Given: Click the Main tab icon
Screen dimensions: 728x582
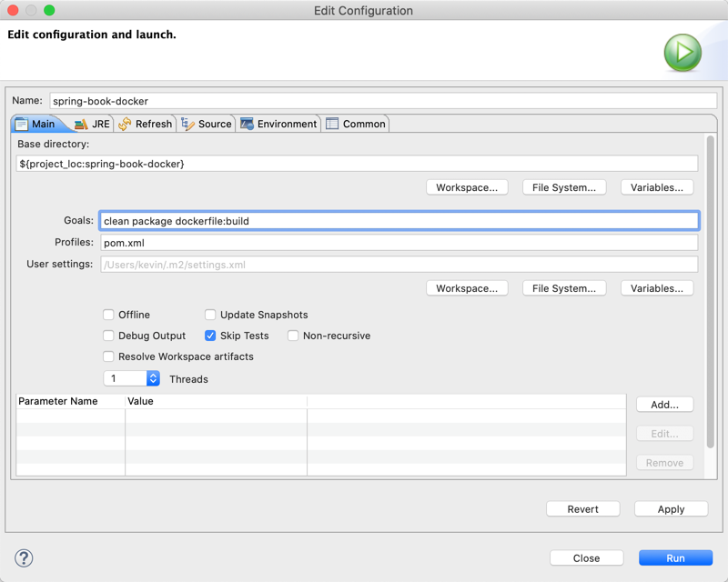Looking at the screenshot, I should (x=21, y=124).
